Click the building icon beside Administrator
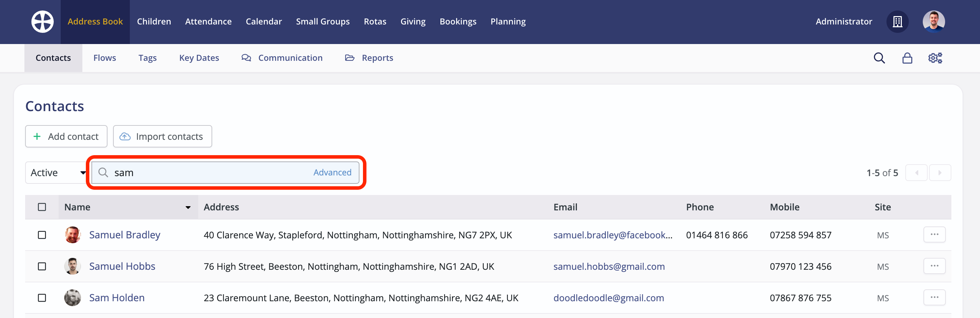 [897, 22]
